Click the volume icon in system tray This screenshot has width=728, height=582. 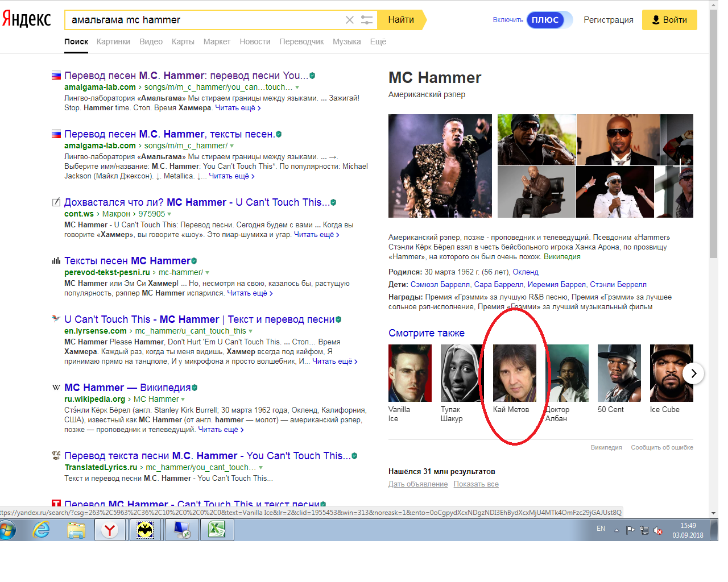(658, 530)
